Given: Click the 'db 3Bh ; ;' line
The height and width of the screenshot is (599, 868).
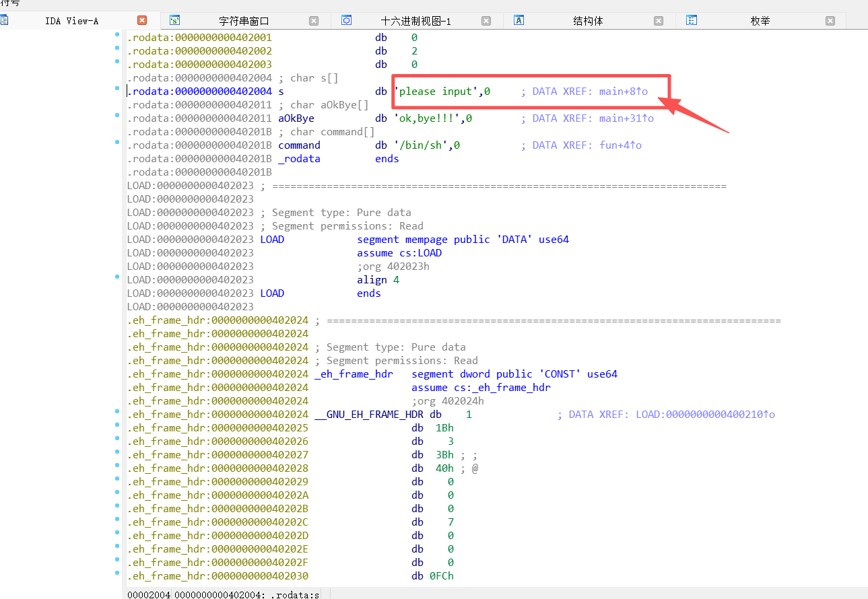Looking at the screenshot, I should (x=445, y=455).
